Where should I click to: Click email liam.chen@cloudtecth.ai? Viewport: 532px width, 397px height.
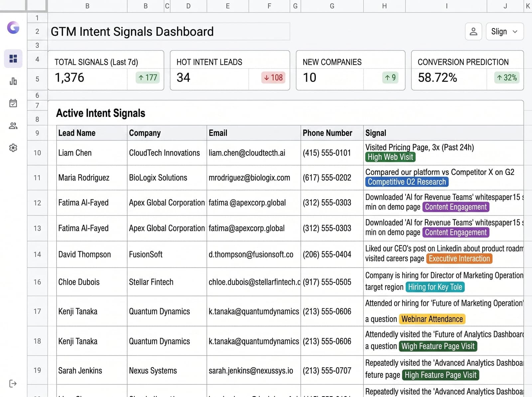247,153
